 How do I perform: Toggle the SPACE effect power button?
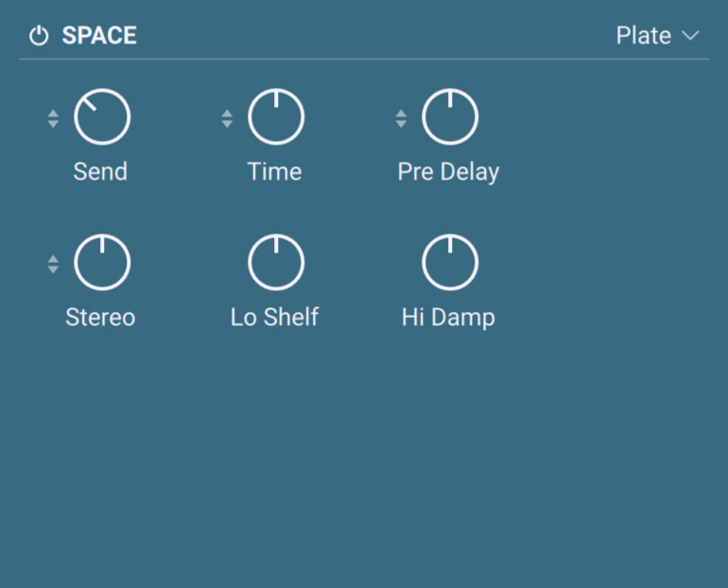coord(39,37)
